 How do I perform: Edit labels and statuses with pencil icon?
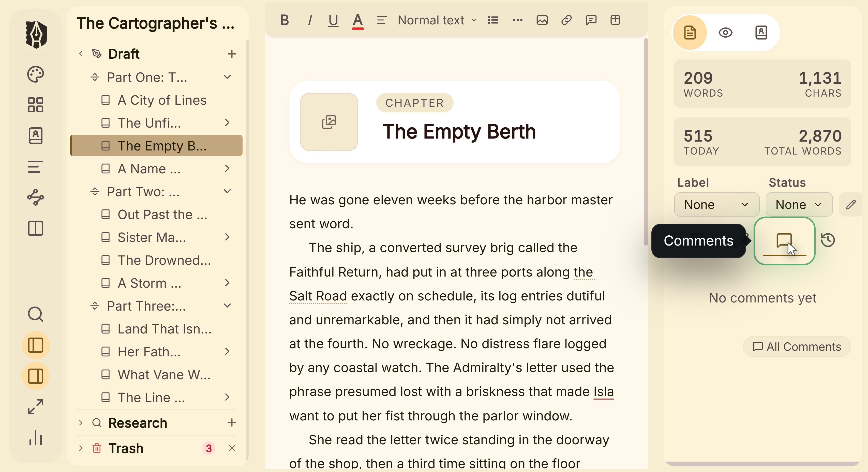pyautogui.click(x=851, y=205)
